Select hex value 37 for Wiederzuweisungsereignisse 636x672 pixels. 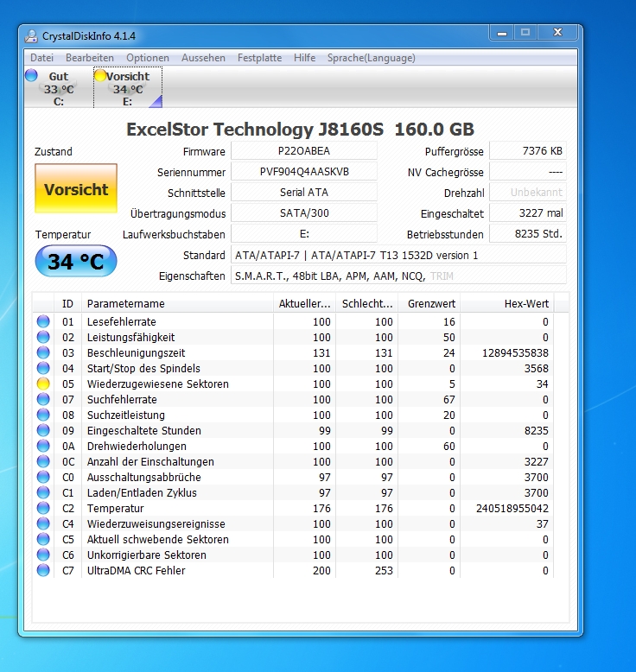pyautogui.click(x=543, y=523)
